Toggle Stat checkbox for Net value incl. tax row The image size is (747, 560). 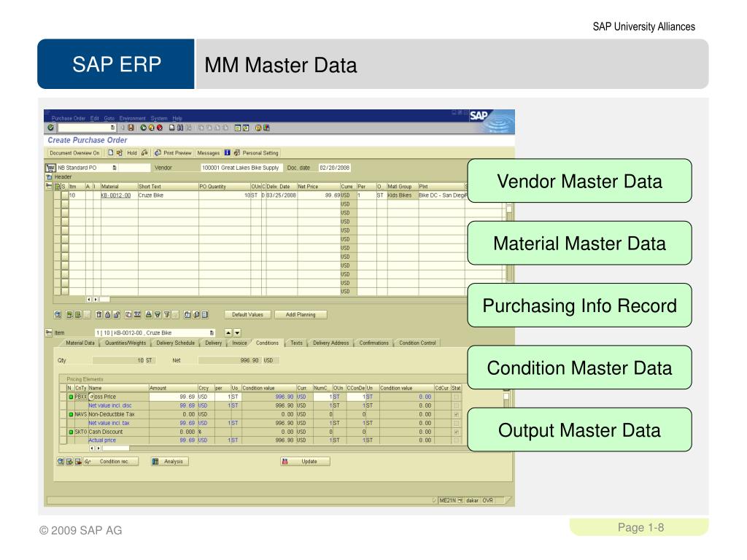click(x=457, y=424)
